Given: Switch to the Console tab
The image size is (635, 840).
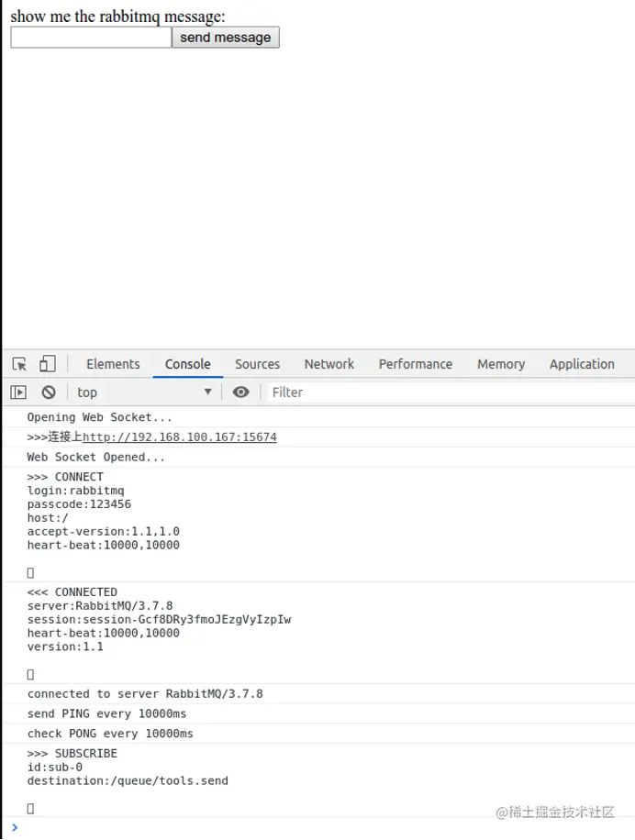Looking at the screenshot, I should click(187, 364).
